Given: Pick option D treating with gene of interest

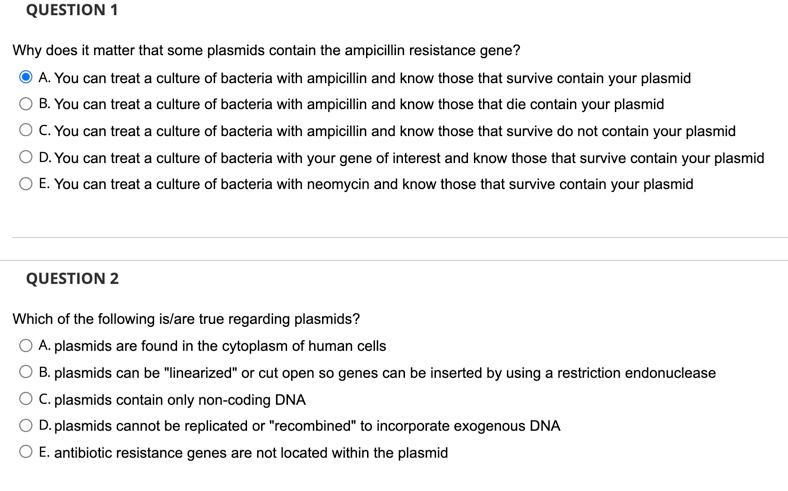Looking at the screenshot, I should coord(26,157).
